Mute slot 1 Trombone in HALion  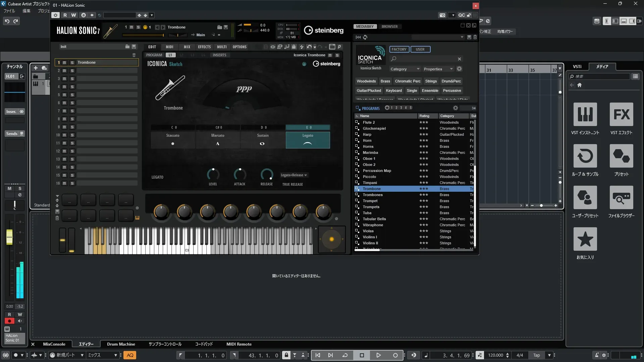(64, 63)
